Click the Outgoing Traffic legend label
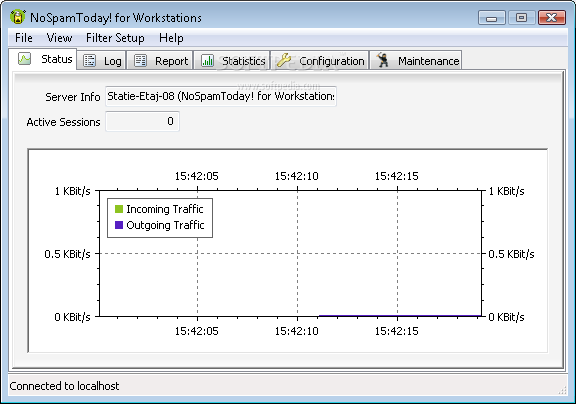Viewport: 576px width, 404px height. point(165,225)
